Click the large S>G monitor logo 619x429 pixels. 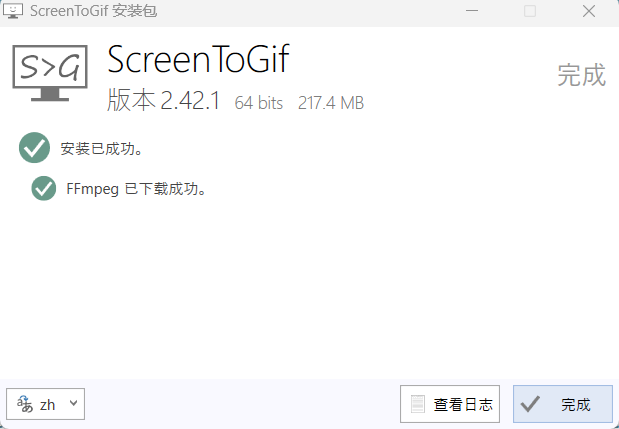tap(49, 72)
